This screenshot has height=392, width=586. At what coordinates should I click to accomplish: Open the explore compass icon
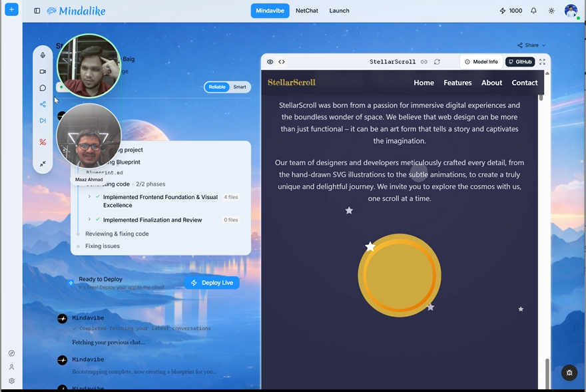pyautogui.click(x=11, y=353)
